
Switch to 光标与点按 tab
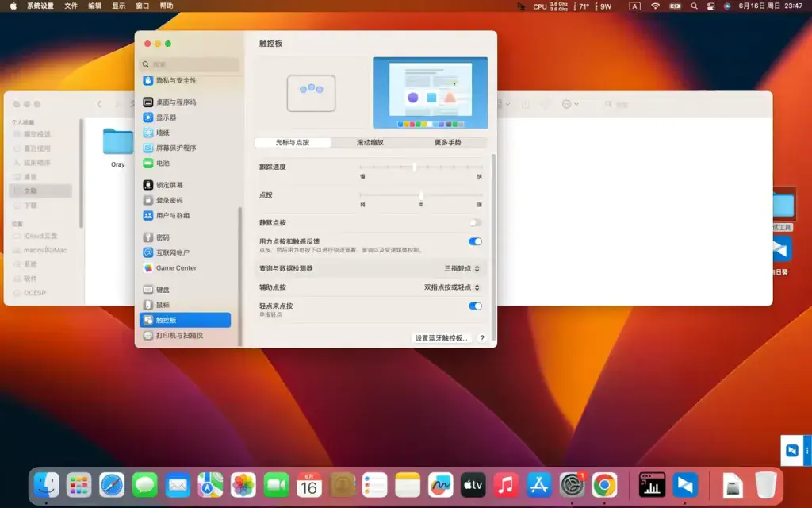click(x=293, y=143)
